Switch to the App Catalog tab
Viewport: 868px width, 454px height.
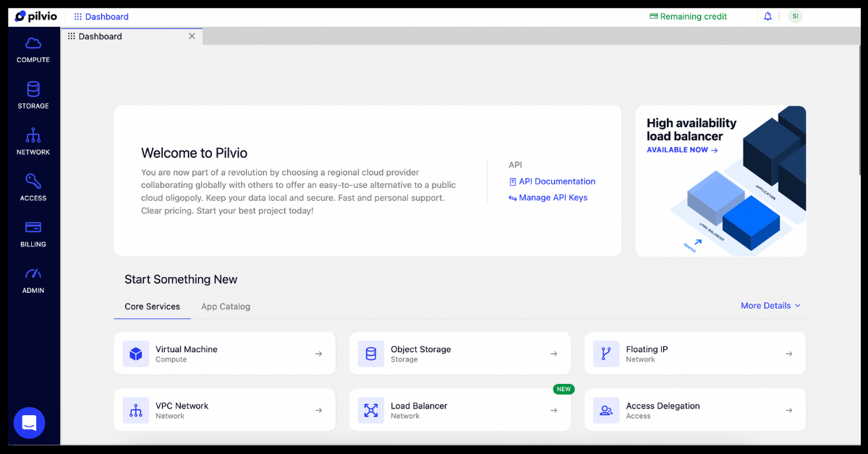click(226, 307)
